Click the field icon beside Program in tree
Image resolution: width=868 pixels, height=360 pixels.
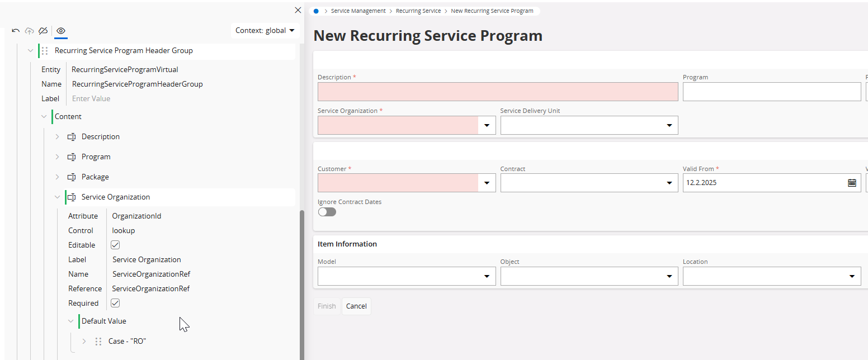pyautogui.click(x=72, y=157)
